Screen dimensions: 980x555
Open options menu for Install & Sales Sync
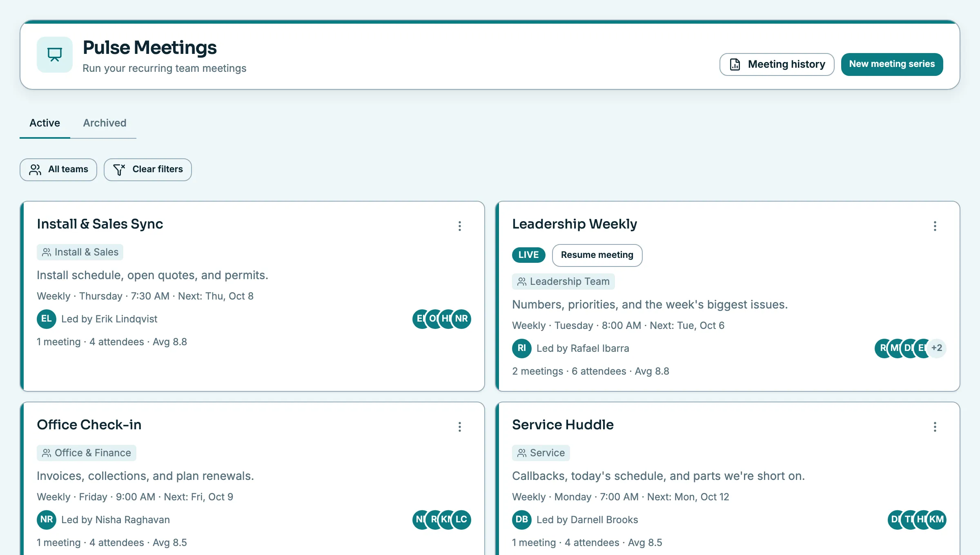tap(460, 226)
